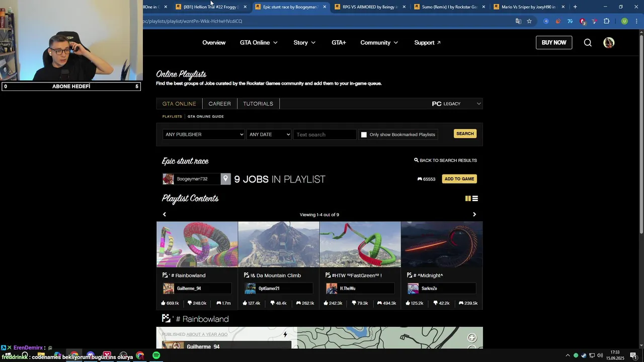
Task: Click the translate page icon in address bar
Action: (x=518, y=21)
